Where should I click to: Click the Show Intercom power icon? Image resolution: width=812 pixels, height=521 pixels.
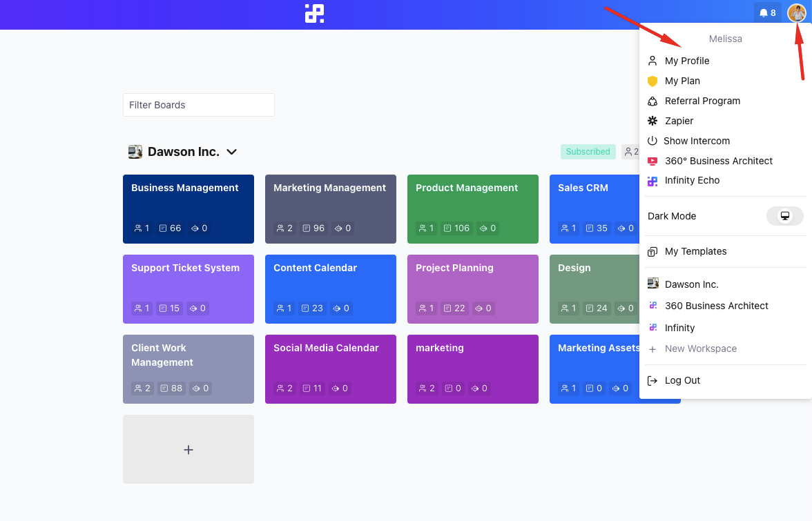click(x=652, y=141)
